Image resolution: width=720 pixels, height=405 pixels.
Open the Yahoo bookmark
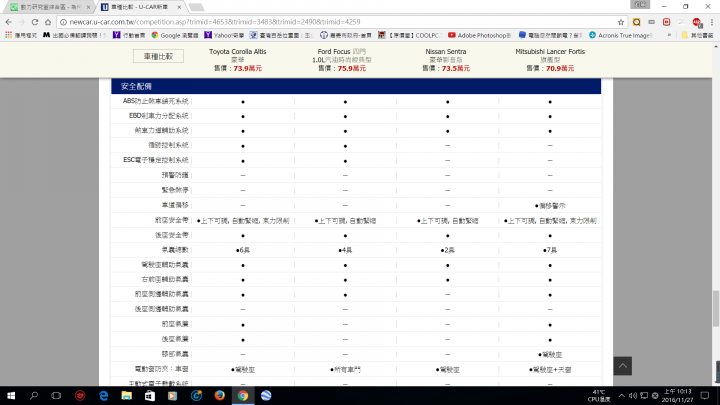click(225, 35)
